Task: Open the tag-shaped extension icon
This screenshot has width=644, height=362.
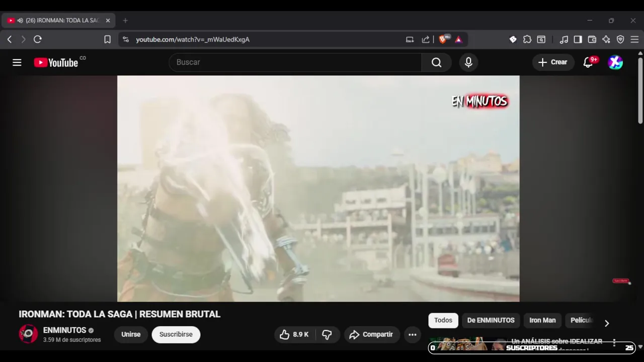Action: (x=513, y=39)
